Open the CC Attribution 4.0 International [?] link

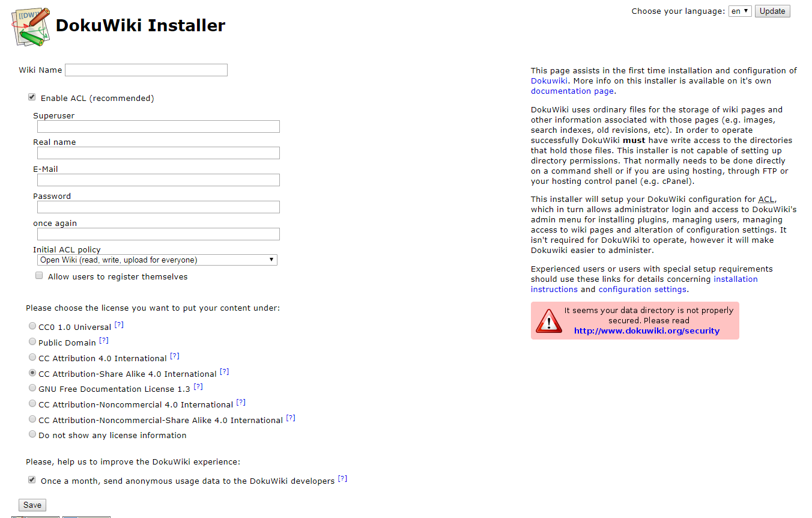pos(175,356)
